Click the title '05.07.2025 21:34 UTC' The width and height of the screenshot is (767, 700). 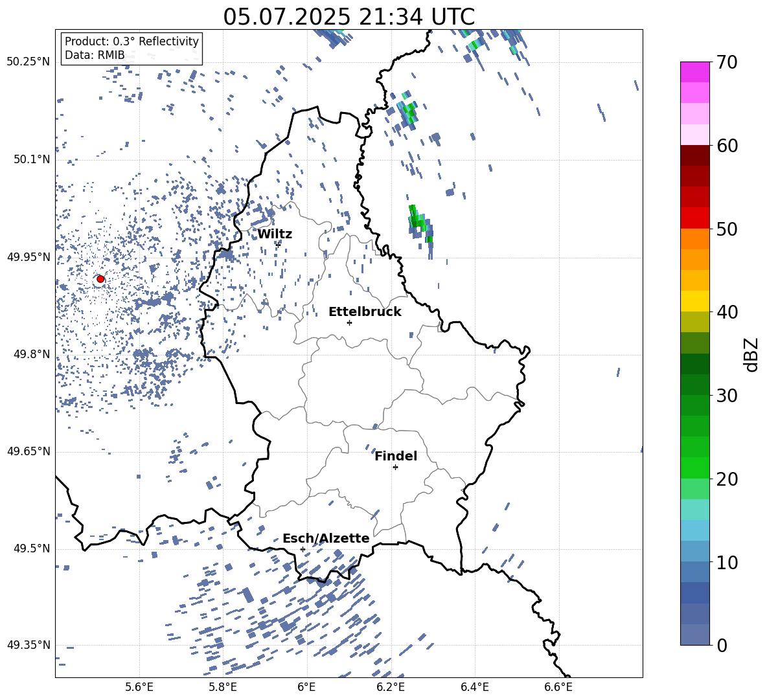349,17
